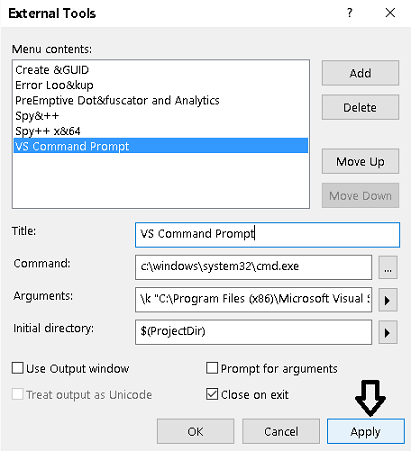Select VS Command Prompt list entry
The image size is (411, 451).
161,146
